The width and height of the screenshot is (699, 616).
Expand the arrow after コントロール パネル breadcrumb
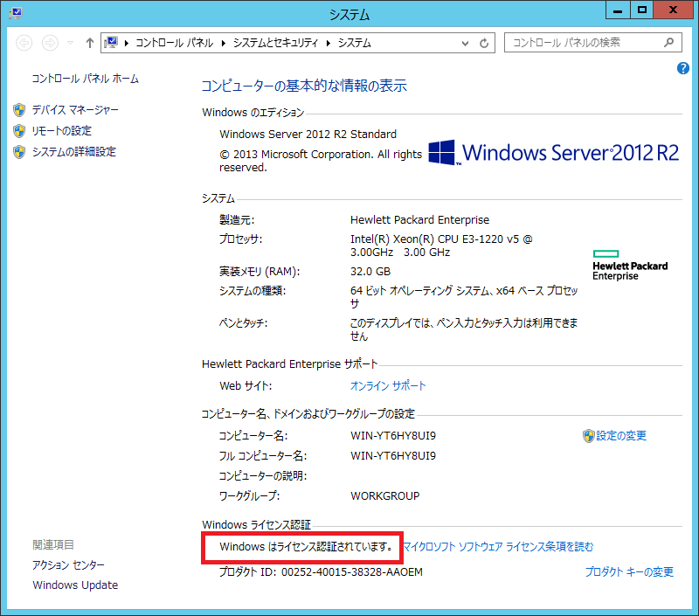pyautogui.click(x=224, y=43)
